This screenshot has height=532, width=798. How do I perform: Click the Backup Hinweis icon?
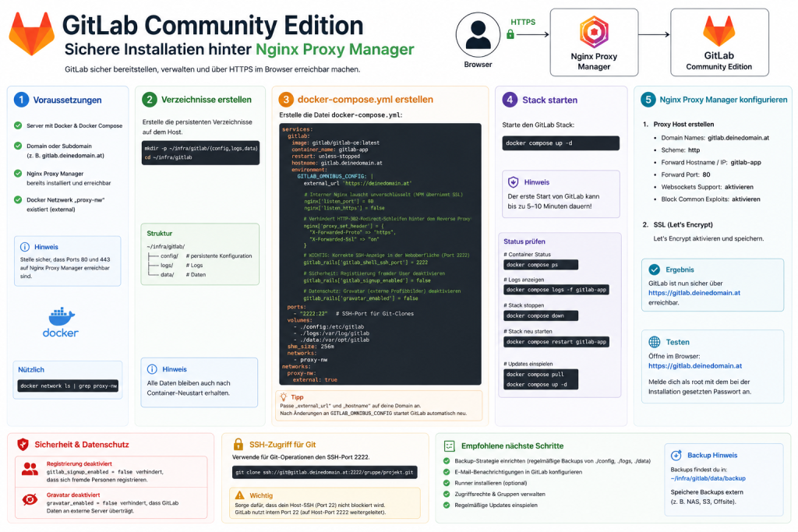[x=676, y=455]
